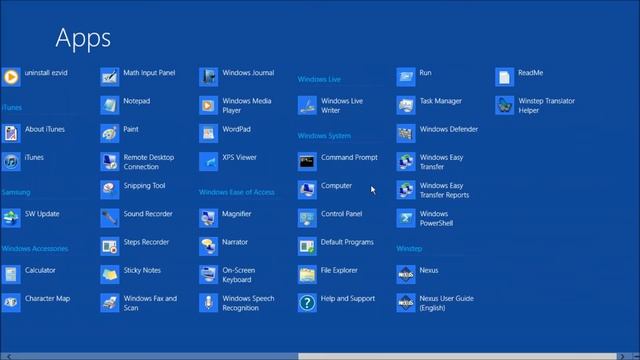Open the iTunes music app icon

[x=11, y=162]
